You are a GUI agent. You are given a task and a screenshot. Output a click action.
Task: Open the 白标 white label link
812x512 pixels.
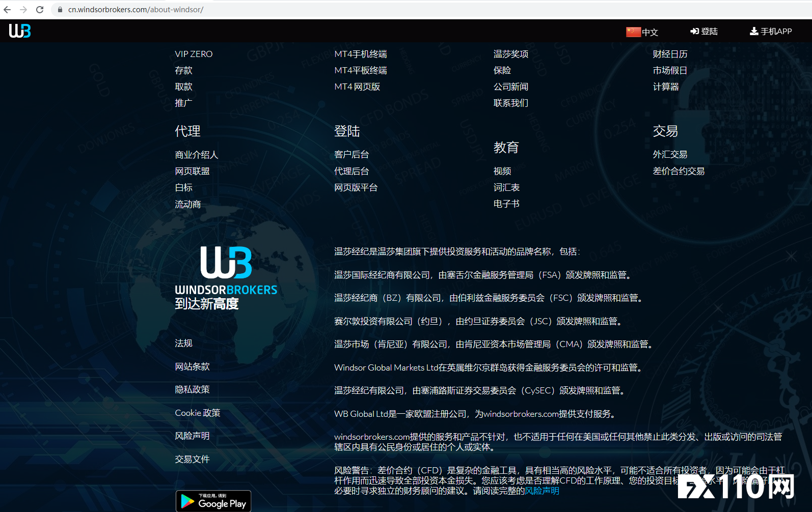[x=183, y=187]
